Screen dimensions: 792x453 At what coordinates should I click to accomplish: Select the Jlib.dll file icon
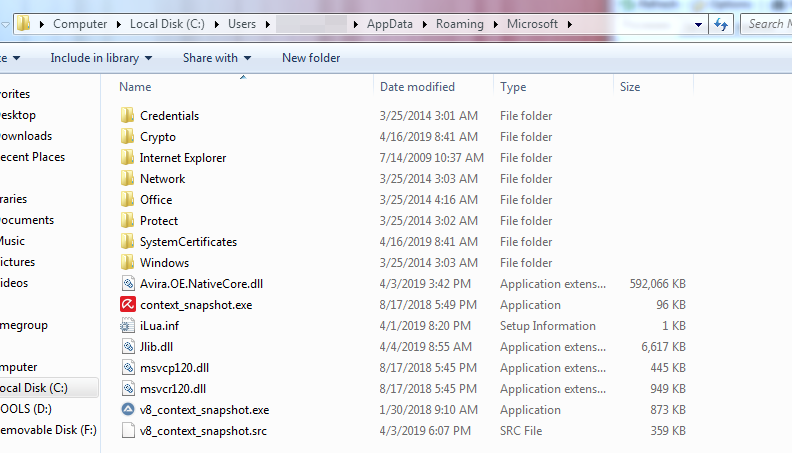coord(127,347)
